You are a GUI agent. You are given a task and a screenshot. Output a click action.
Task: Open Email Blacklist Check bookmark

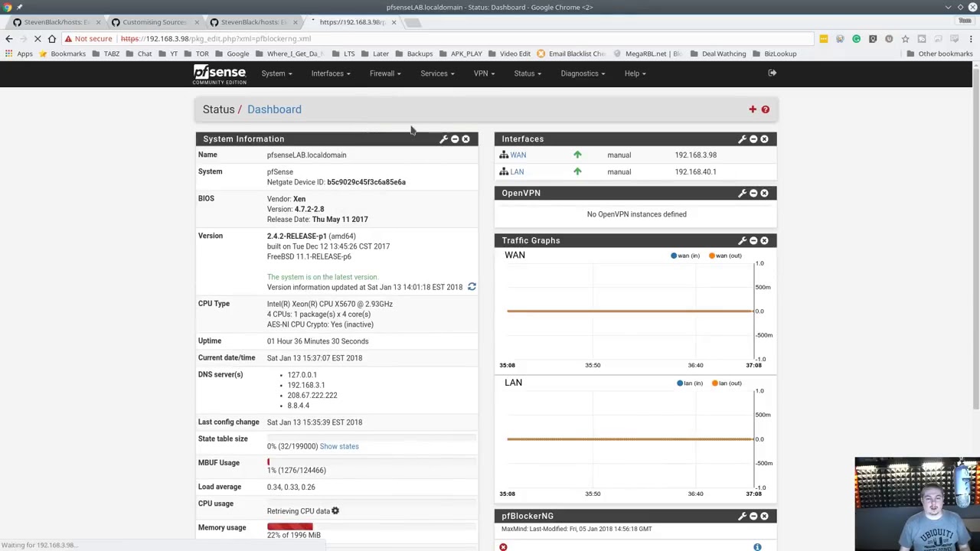click(x=571, y=54)
